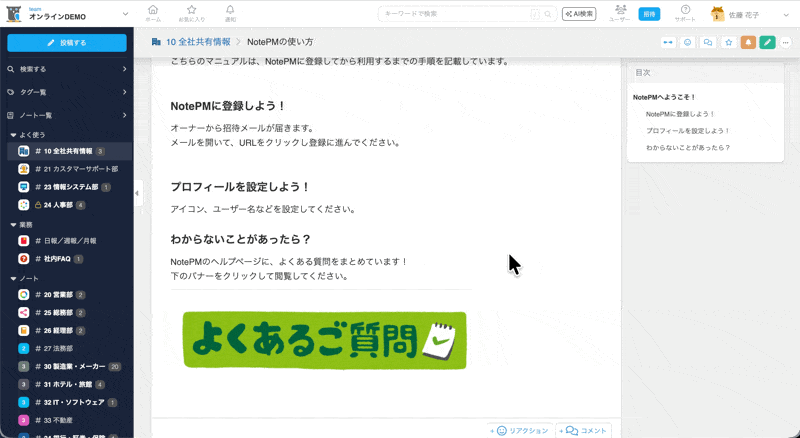The width and height of the screenshot is (800, 438).
Task: Open the 通知 bell in top navigation
Action: pyautogui.click(x=231, y=13)
